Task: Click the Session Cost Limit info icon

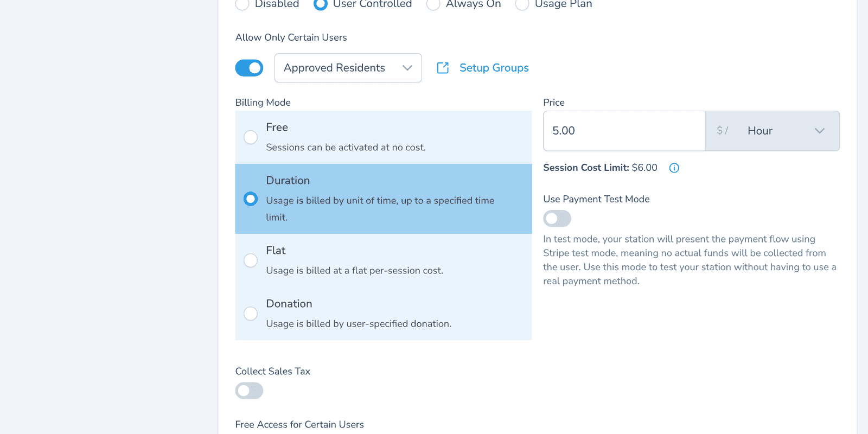Action: 674,168
